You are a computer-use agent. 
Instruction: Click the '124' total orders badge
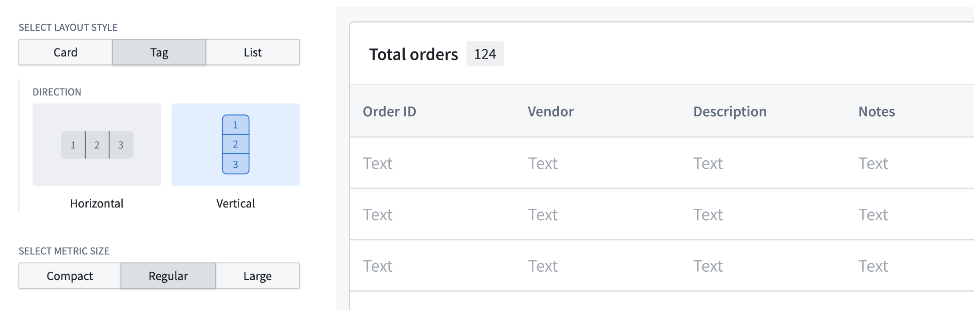coord(485,54)
